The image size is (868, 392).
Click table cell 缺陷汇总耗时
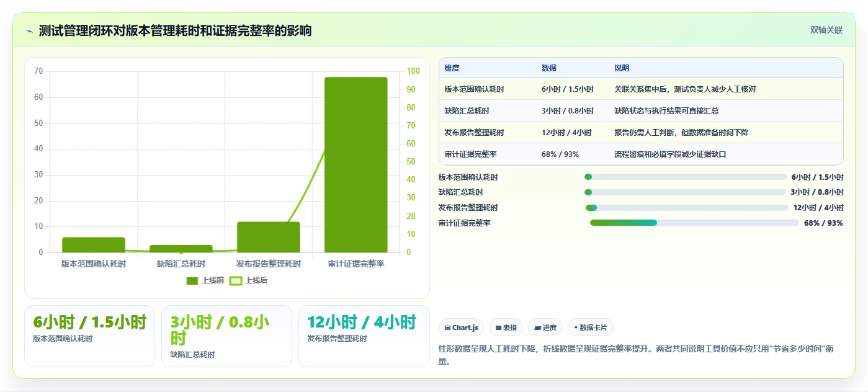tap(467, 111)
